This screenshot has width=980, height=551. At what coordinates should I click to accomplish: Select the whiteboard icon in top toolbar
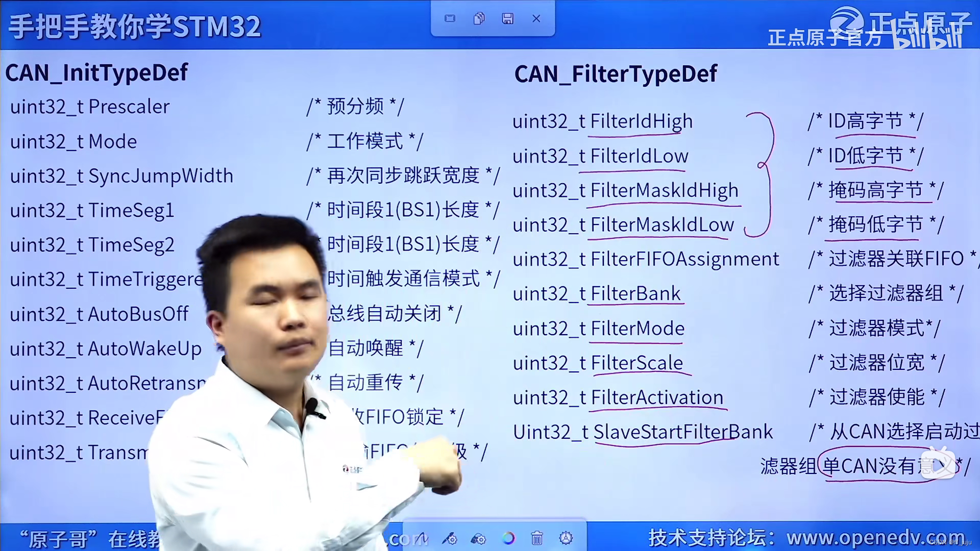(450, 18)
